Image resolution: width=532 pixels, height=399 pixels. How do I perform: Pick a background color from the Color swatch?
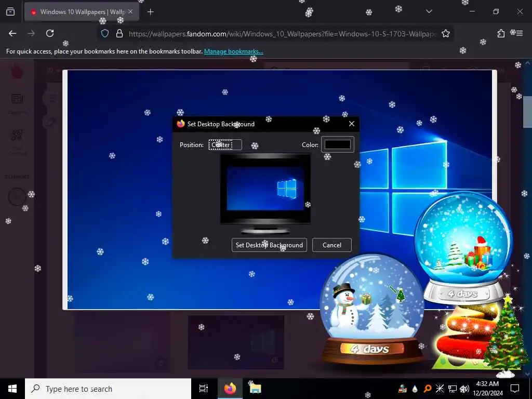(338, 144)
